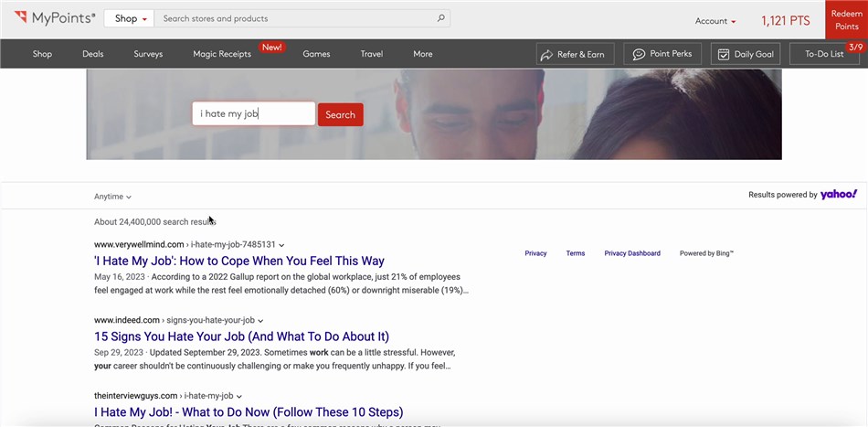
Task: Click the magnifier icon in top search bar
Action: 440,18
